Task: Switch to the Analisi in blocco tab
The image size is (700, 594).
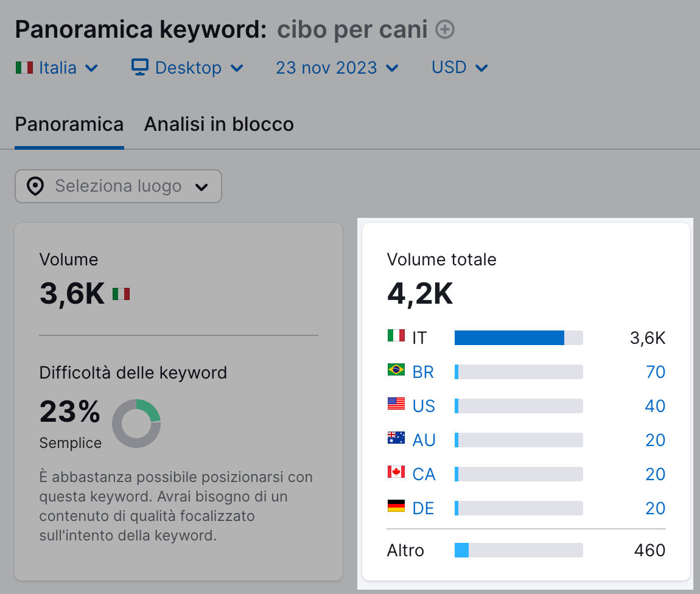Action: click(219, 124)
